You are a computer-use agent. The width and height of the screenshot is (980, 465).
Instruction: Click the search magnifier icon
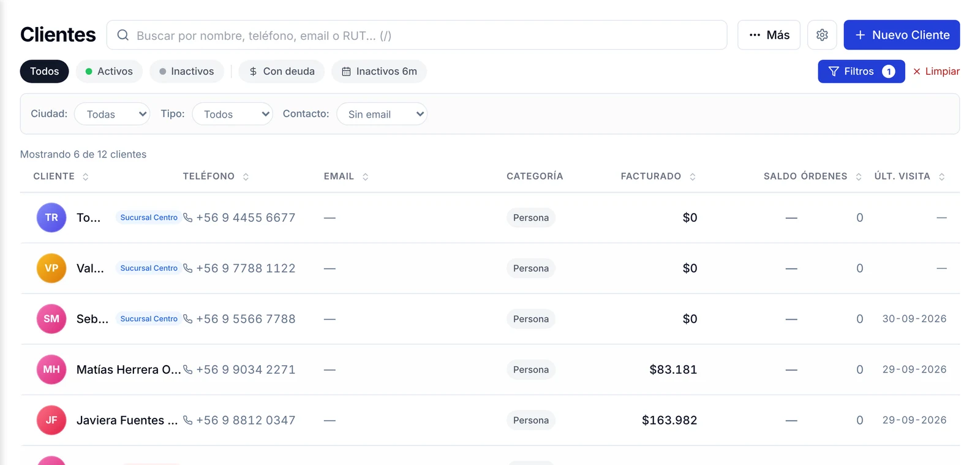tap(123, 35)
